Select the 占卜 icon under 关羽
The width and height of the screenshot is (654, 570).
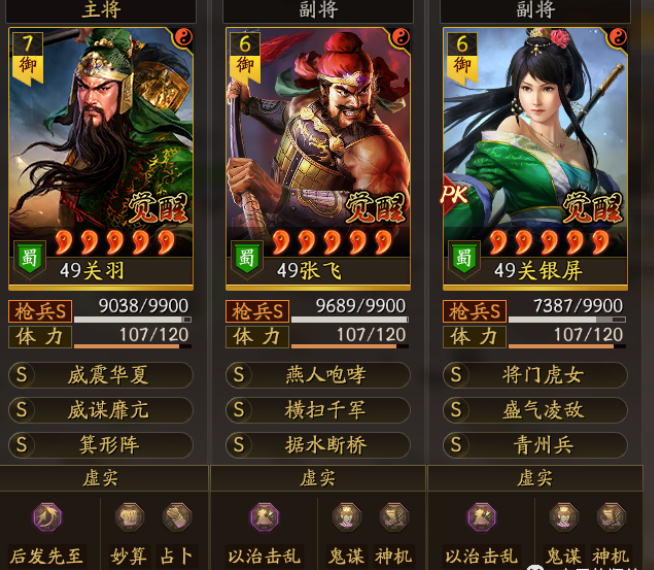click(x=177, y=517)
